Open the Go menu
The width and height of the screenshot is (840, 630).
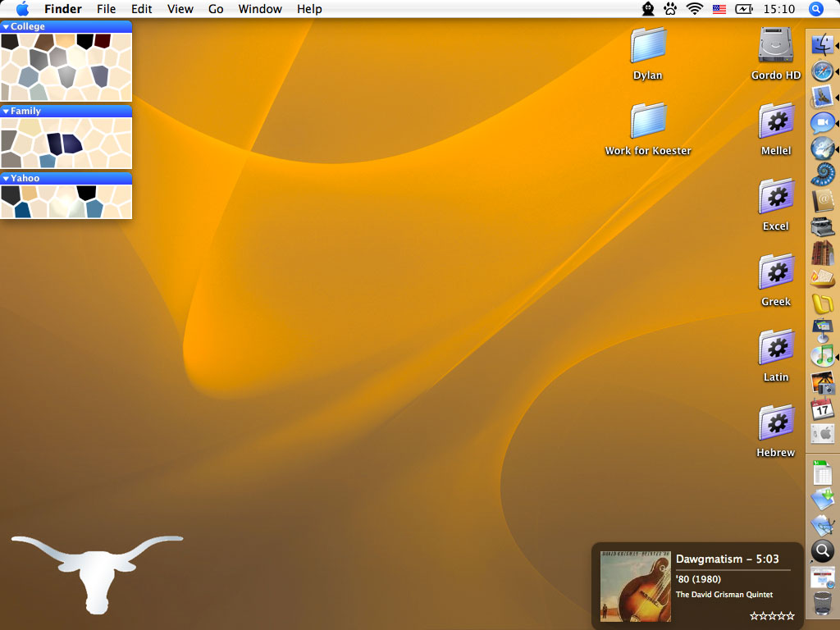point(216,9)
